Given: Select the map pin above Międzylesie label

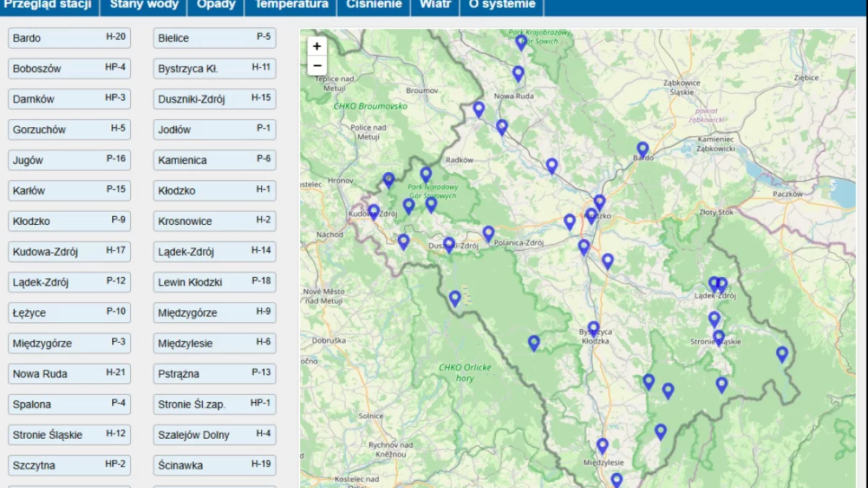Looking at the screenshot, I should tap(603, 445).
